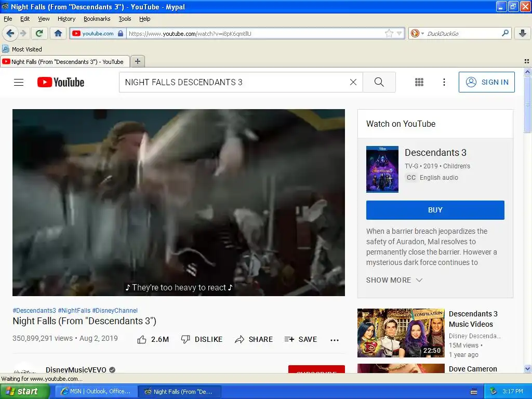Open the Help menu
This screenshot has width=532, height=399.
(145, 19)
